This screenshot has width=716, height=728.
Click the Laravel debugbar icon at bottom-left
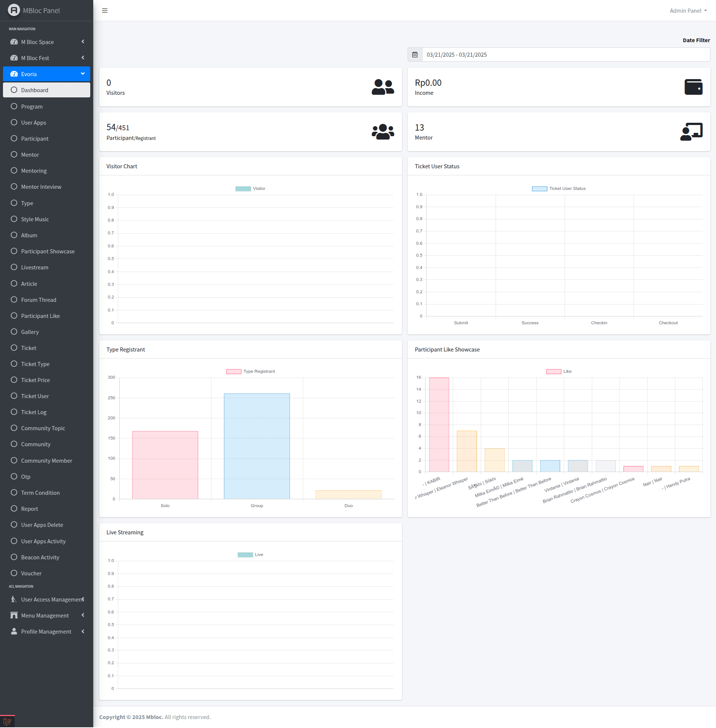[7, 721]
